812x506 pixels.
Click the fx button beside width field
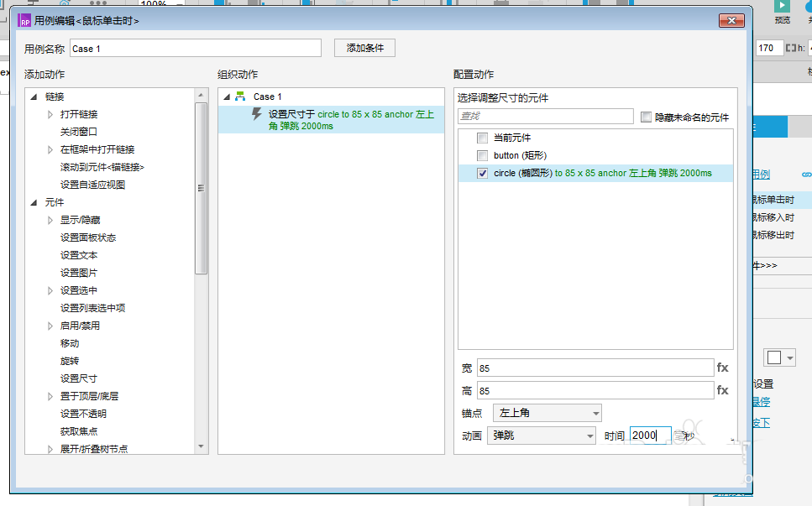(x=722, y=368)
